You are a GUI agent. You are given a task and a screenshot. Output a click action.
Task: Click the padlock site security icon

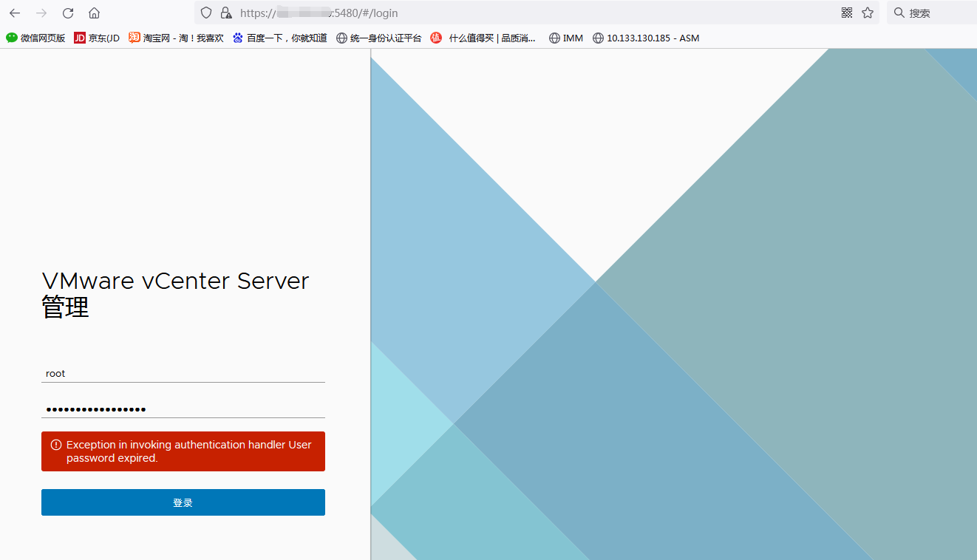pos(226,13)
